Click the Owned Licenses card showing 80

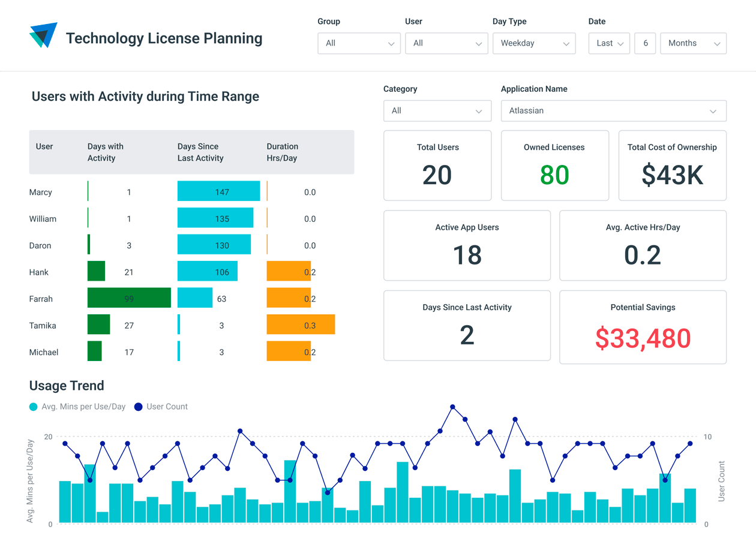(x=554, y=166)
